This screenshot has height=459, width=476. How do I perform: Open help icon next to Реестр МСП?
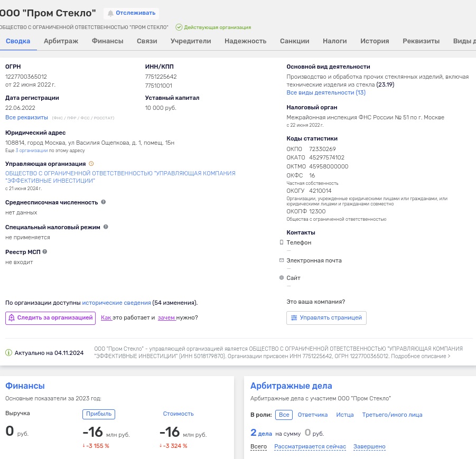pyautogui.click(x=44, y=251)
